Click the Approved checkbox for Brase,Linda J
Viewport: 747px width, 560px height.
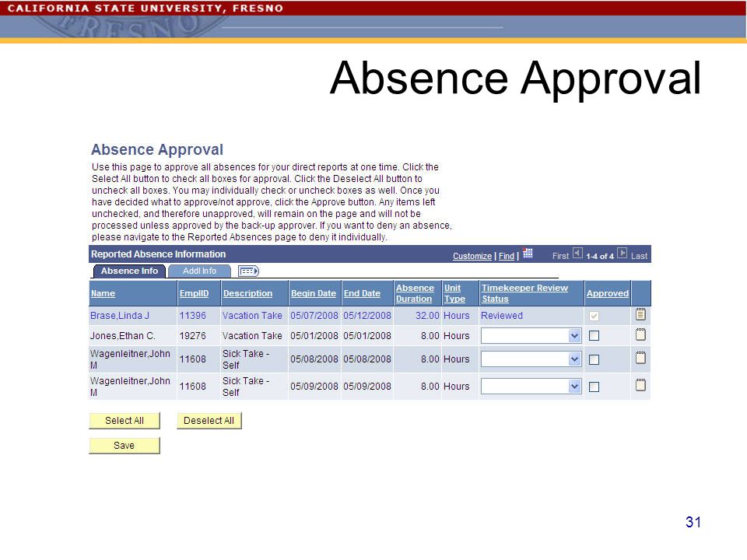(x=594, y=316)
